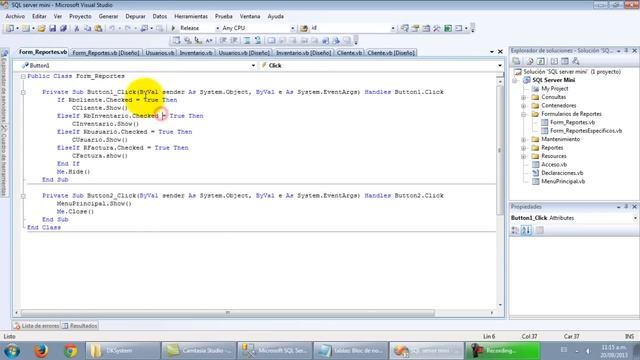Viewport: 640px width, 360px height.
Task: Uncomment selected lines icon
Action: click(258, 40)
